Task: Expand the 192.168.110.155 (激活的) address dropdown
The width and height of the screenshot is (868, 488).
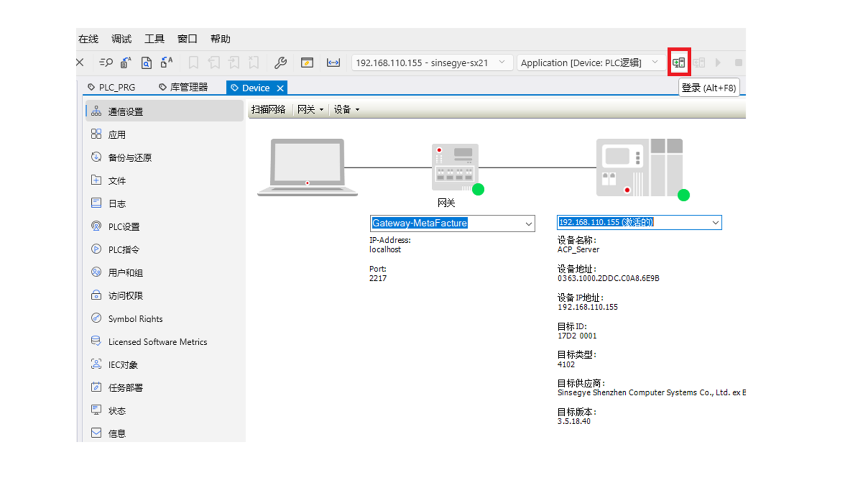Action: [x=715, y=222]
